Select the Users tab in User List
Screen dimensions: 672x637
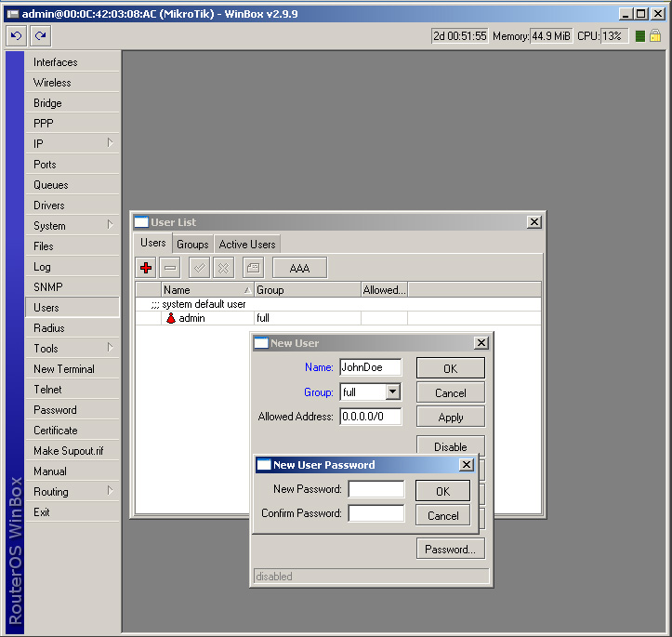pos(153,243)
